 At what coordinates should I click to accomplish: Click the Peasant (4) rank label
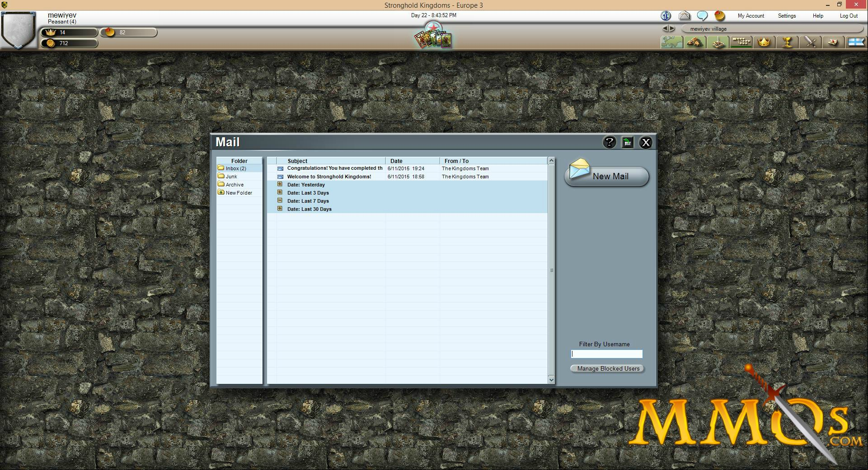pos(62,22)
